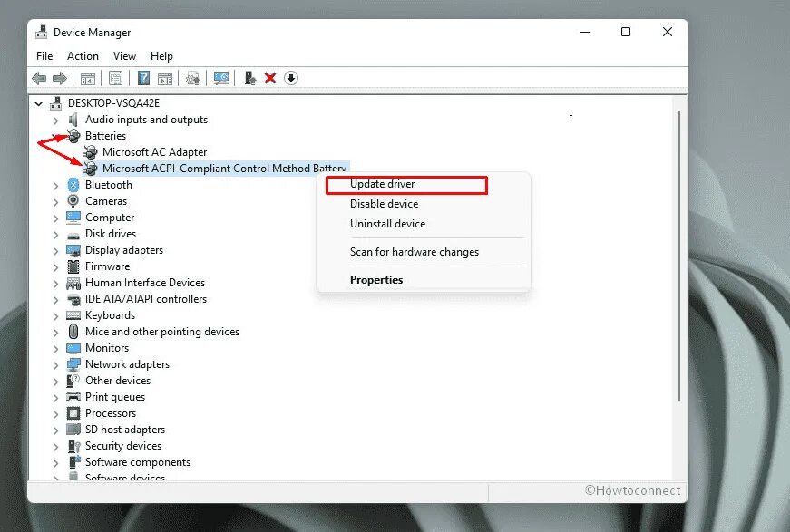Click the Firmware chip icon

[x=73, y=266]
